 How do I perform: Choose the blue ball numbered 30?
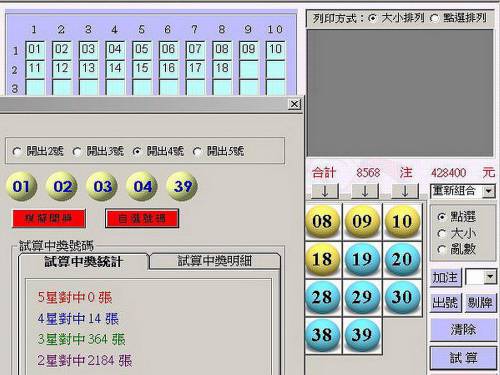(402, 297)
